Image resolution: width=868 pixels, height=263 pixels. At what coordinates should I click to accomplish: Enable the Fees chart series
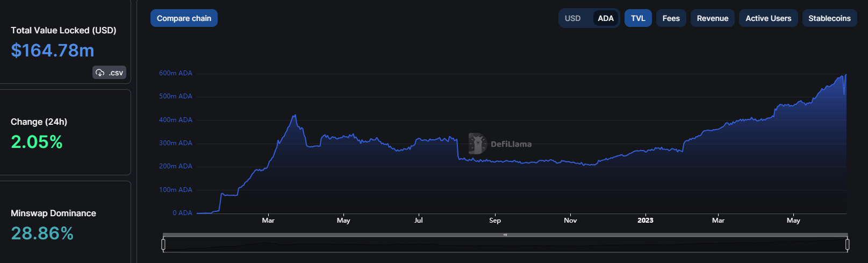click(x=671, y=18)
